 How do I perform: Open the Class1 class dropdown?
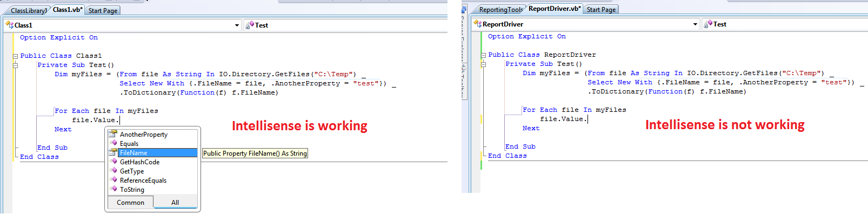237,25
